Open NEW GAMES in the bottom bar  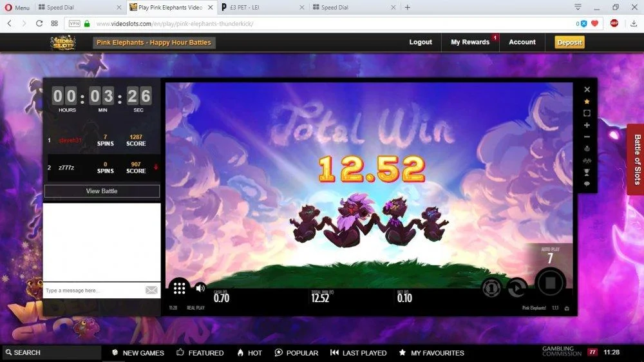point(138,352)
